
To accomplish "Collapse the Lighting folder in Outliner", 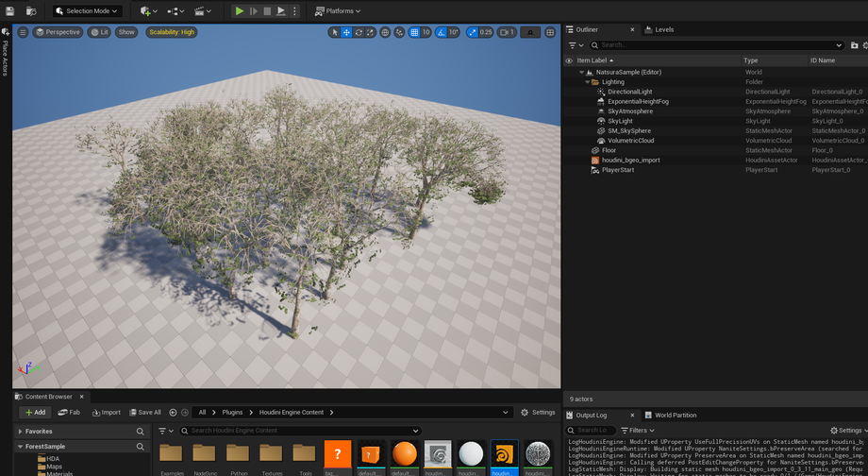I will 589,82.
